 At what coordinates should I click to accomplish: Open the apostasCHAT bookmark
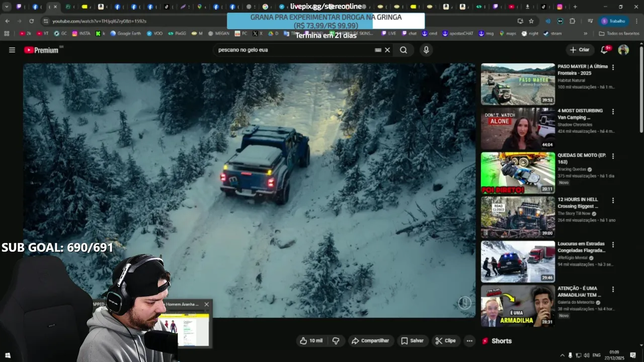pos(458,33)
